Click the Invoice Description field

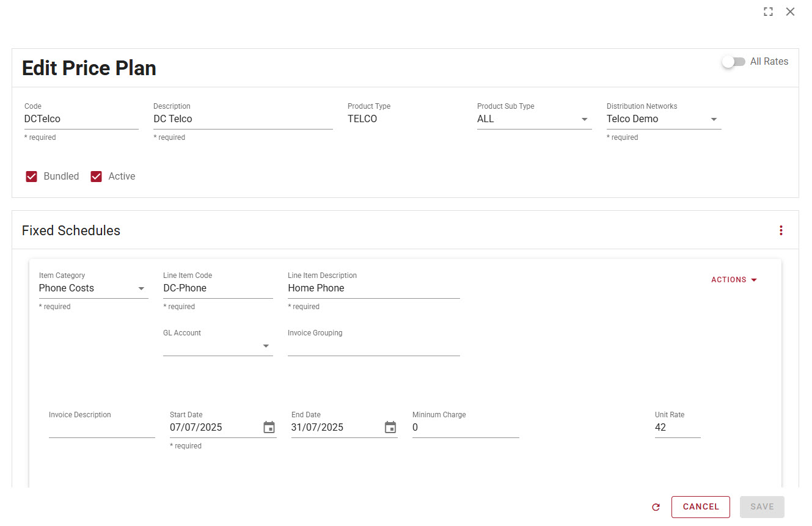(101, 428)
